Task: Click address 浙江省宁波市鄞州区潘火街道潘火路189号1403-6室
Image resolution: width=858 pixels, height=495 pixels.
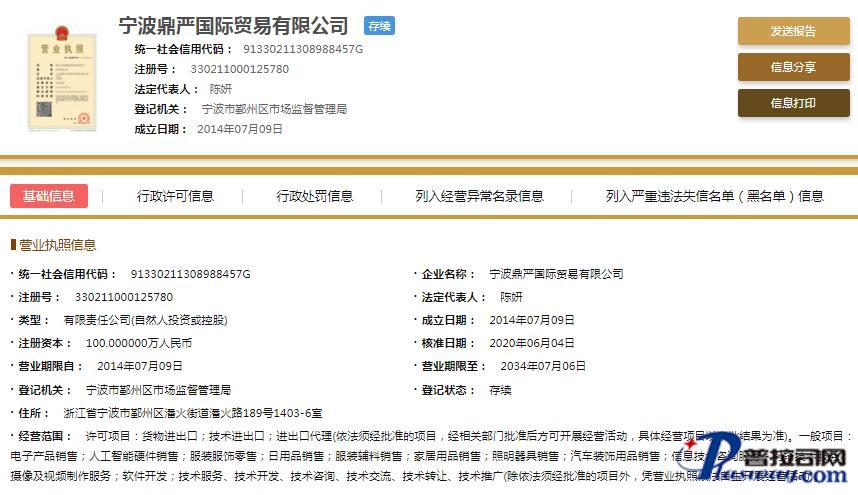Action: (x=193, y=413)
